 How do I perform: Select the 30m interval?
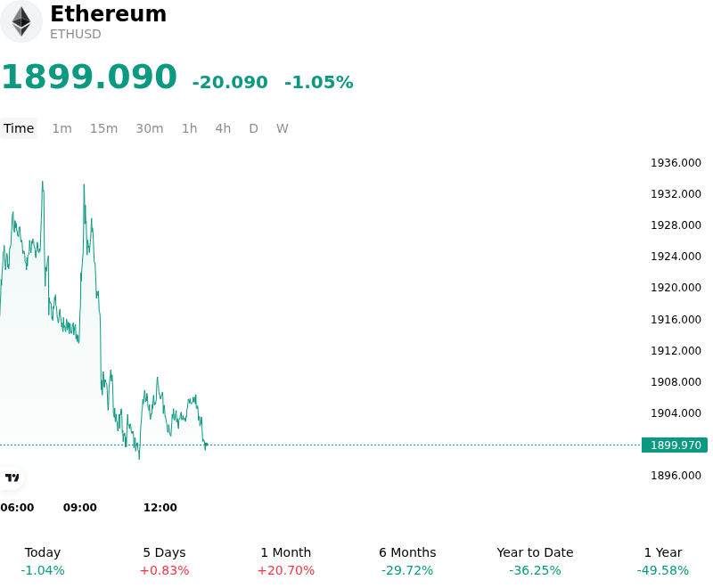tap(150, 128)
